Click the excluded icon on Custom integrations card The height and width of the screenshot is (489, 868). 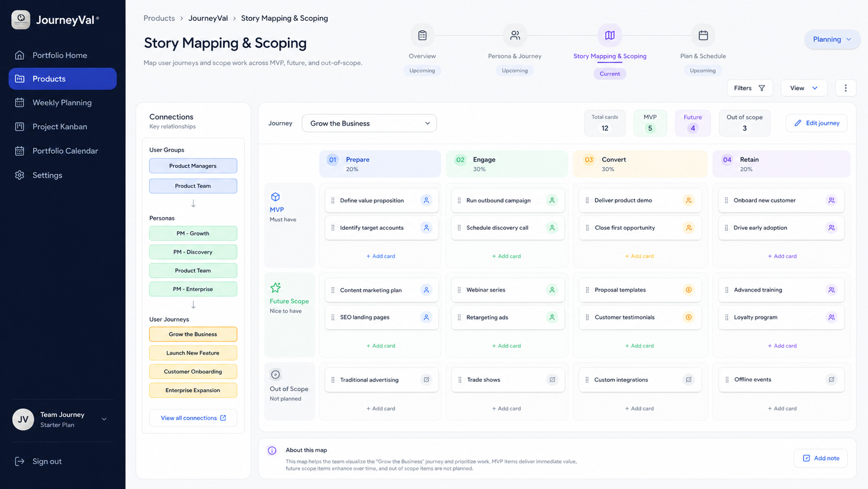tap(688, 379)
